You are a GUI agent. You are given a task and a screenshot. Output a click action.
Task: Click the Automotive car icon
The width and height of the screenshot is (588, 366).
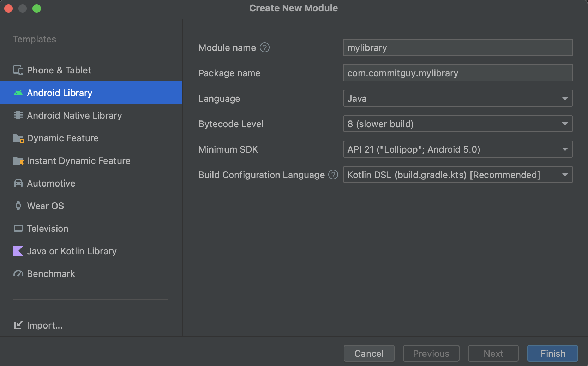pyautogui.click(x=18, y=183)
